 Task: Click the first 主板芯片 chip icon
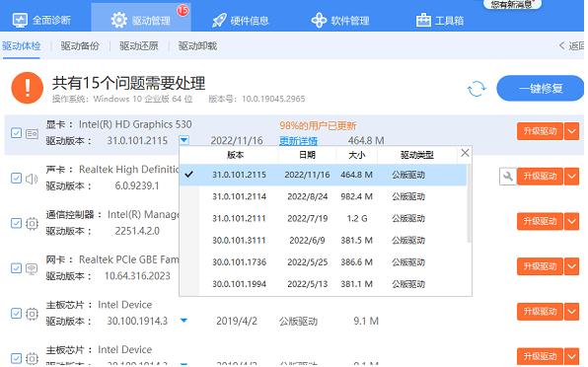(33, 314)
